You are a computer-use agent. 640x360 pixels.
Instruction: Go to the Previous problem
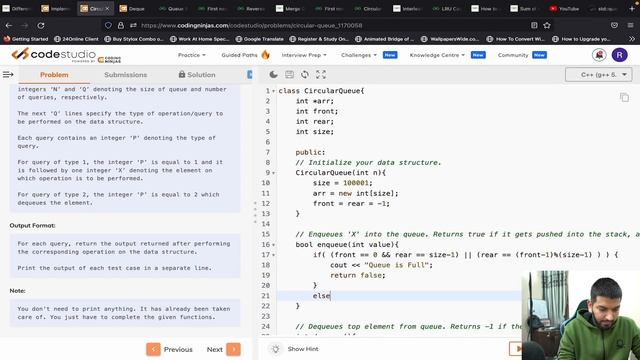click(x=170, y=349)
